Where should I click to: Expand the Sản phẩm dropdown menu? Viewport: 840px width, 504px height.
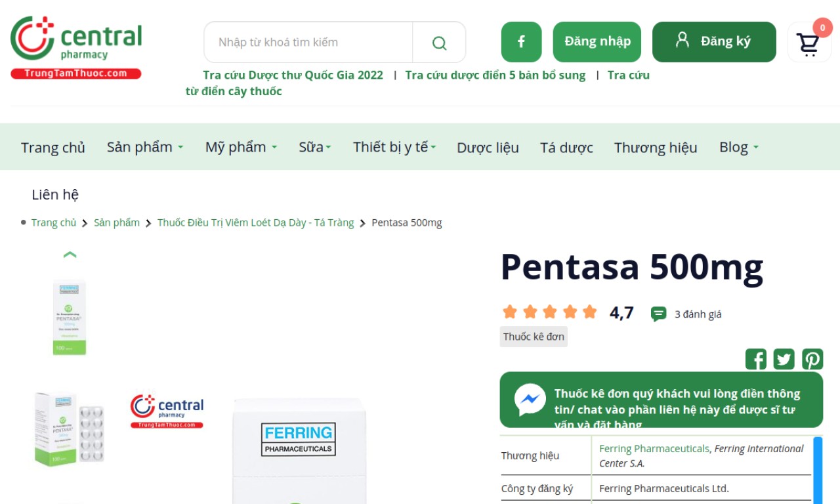tap(145, 147)
